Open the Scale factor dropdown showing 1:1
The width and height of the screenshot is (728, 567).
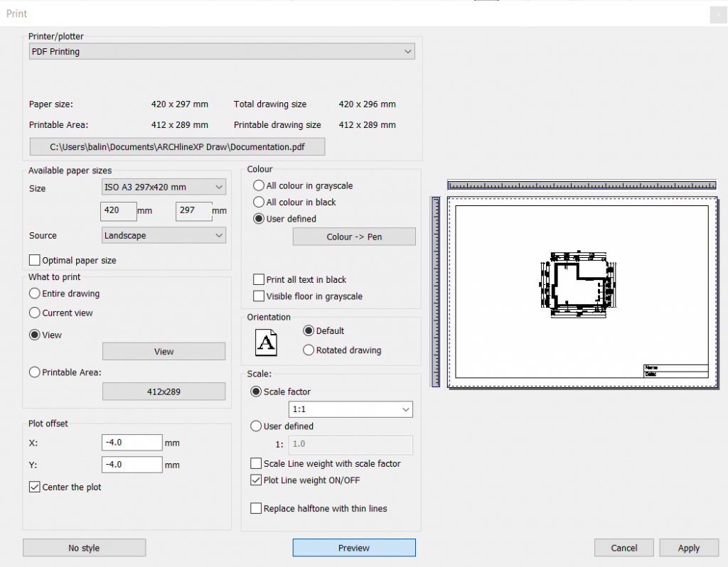350,409
